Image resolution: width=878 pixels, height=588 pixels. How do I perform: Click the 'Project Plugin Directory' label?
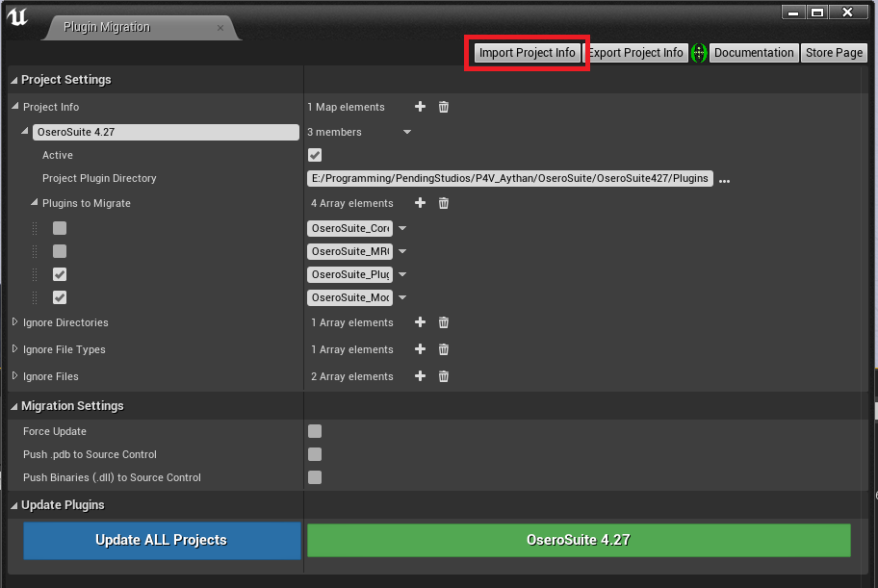pos(99,178)
